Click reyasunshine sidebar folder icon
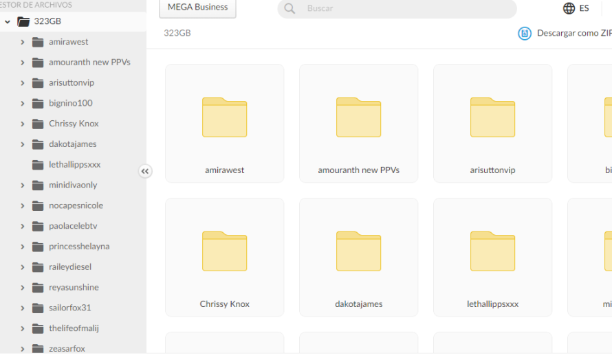 [38, 287]
